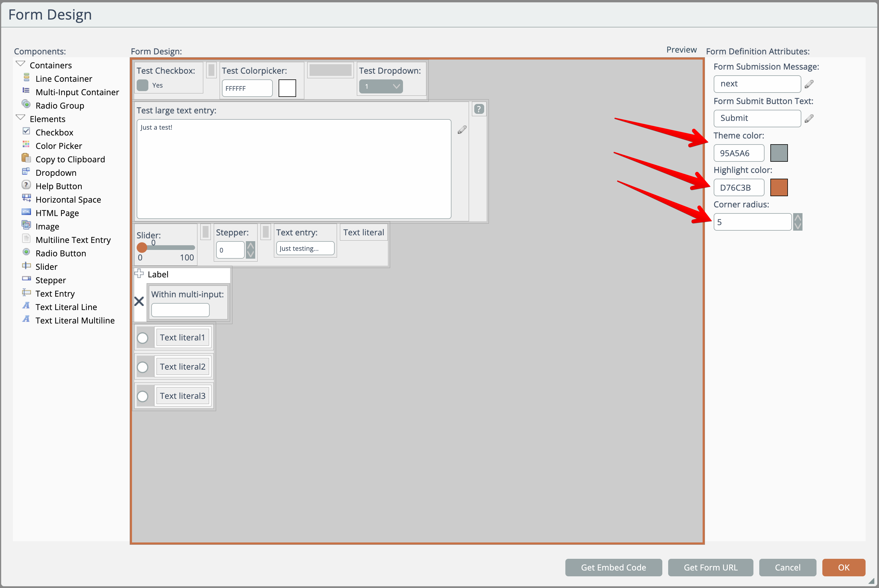The width and height of the screenshot is (879, 588).
Task: Select the Text literal1 radio button
Action: [143, 338]
